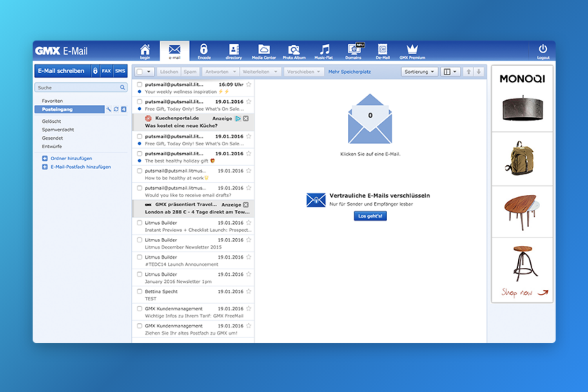Check the 'Your weekly wellness inspiration' email
The height and width of the screenshot is (392, 588).
click(x=139, y=85)
